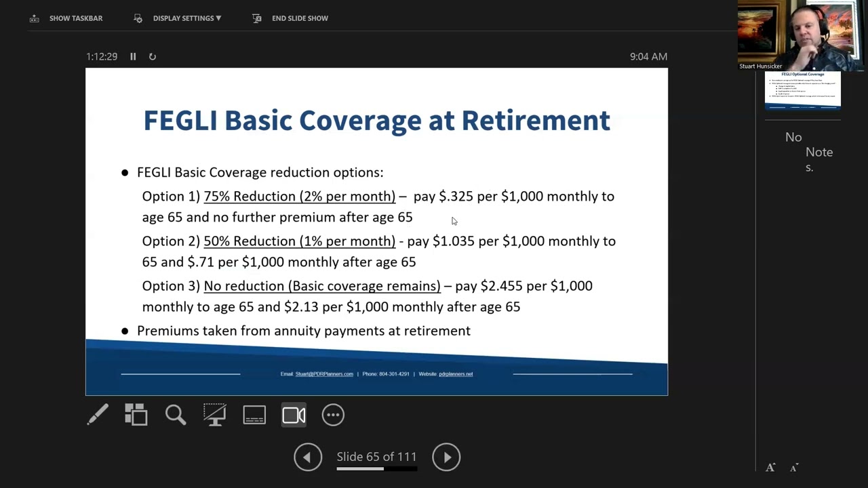Click the elapsed time 1:12:29
868x488 pixels.
[x=102, y=56]
